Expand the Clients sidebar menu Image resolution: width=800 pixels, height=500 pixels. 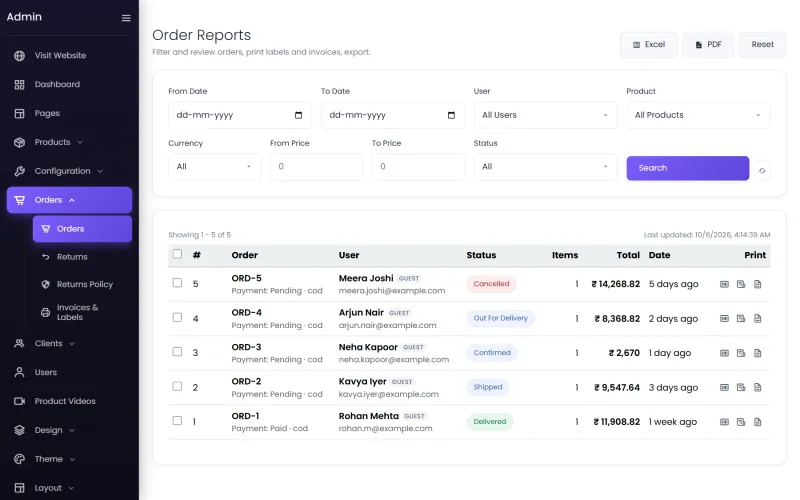(69, 343)
